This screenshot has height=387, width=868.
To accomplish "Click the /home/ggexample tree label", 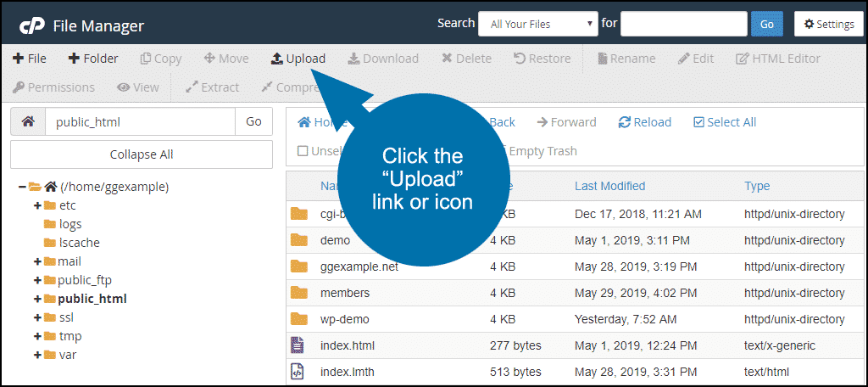I will 114,187.
